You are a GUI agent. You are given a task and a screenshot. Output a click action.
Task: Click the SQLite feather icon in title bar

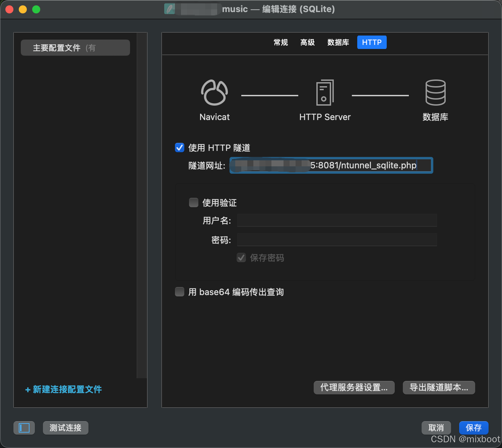(x=170, y=9)
